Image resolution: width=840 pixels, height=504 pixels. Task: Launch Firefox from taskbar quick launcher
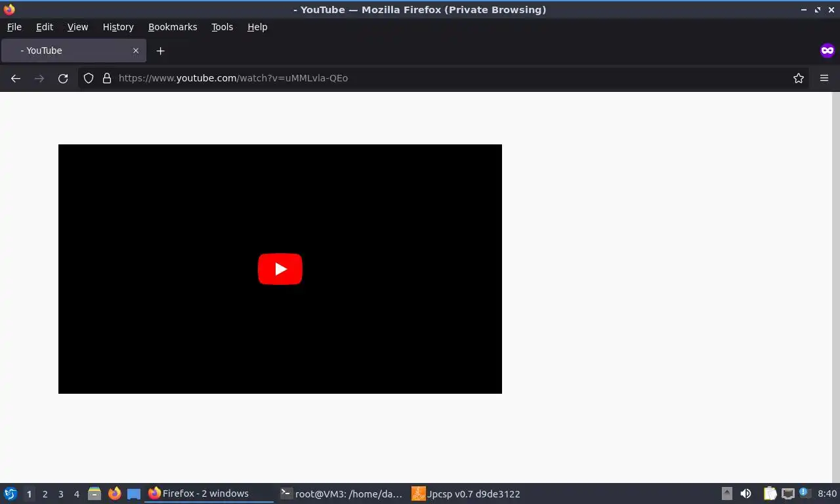(x=115, y=493)
